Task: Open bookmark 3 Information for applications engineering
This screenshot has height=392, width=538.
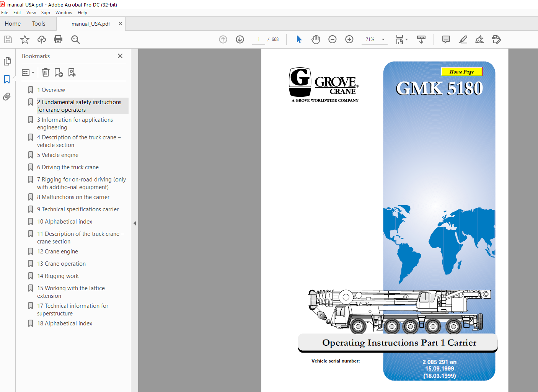Action: click(x=75, y=124)
